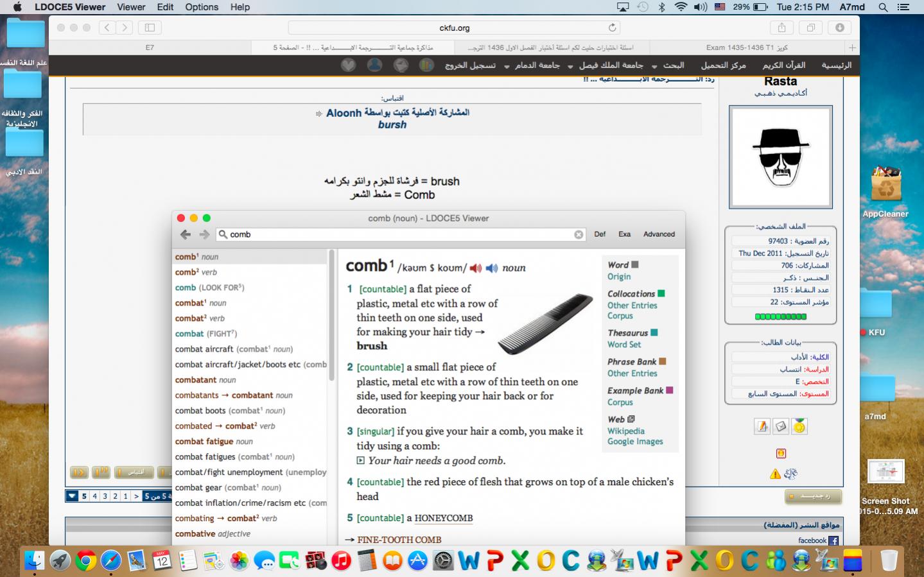Screen dimensions: 924x577
Task: Open the Calendar icon in dock
Action: pos(162,561)
